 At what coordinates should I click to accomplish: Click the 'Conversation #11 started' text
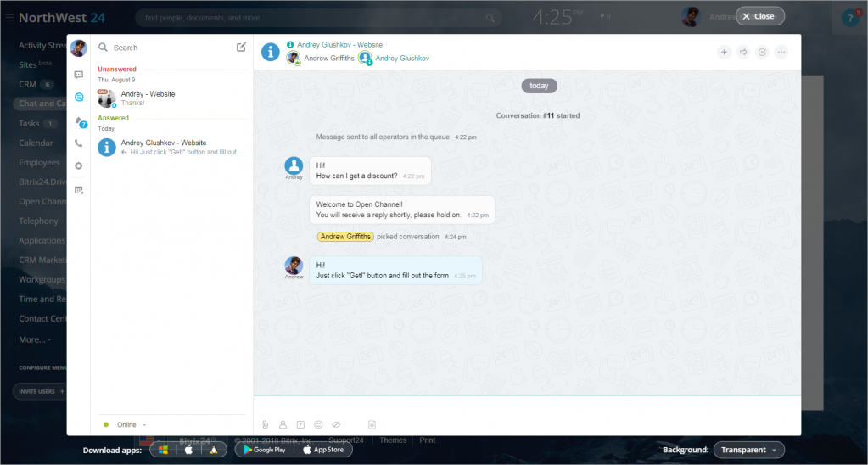coord(538,115)
